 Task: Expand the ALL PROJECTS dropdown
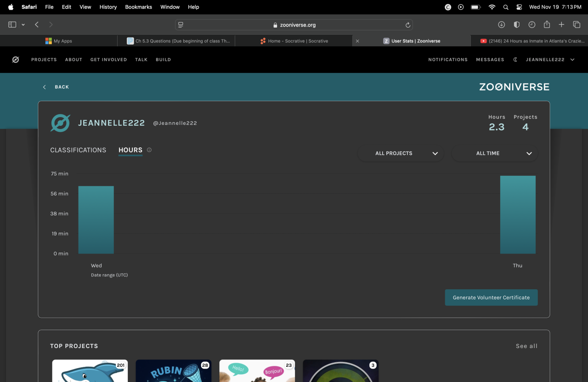coord(401,153)
